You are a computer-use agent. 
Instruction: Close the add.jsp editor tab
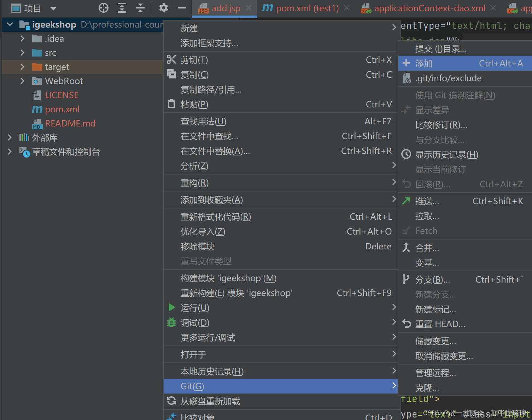pos(249,8)
